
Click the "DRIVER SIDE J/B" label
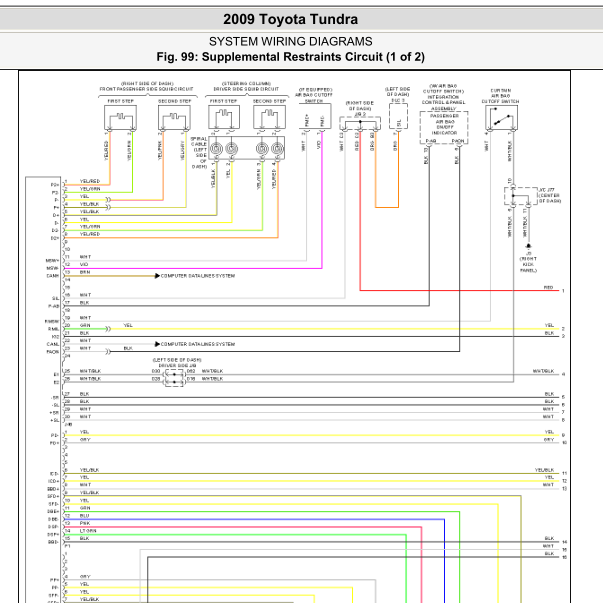coord(178,365)
